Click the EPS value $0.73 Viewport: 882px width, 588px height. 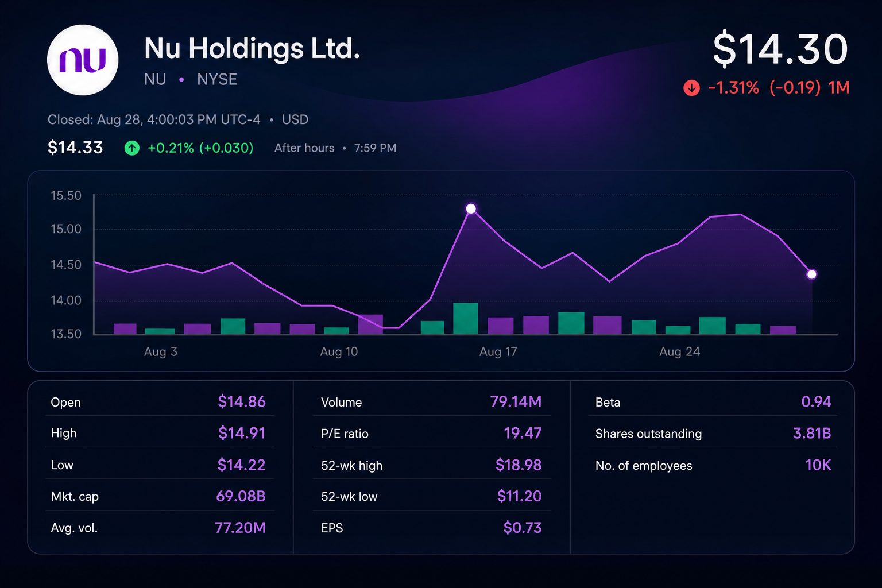[x=523, y=528]
